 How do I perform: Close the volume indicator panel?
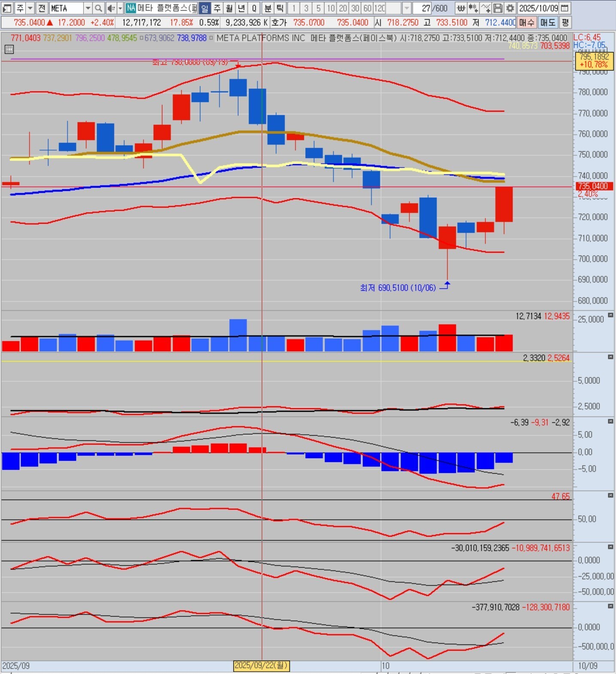click(610, 315)
